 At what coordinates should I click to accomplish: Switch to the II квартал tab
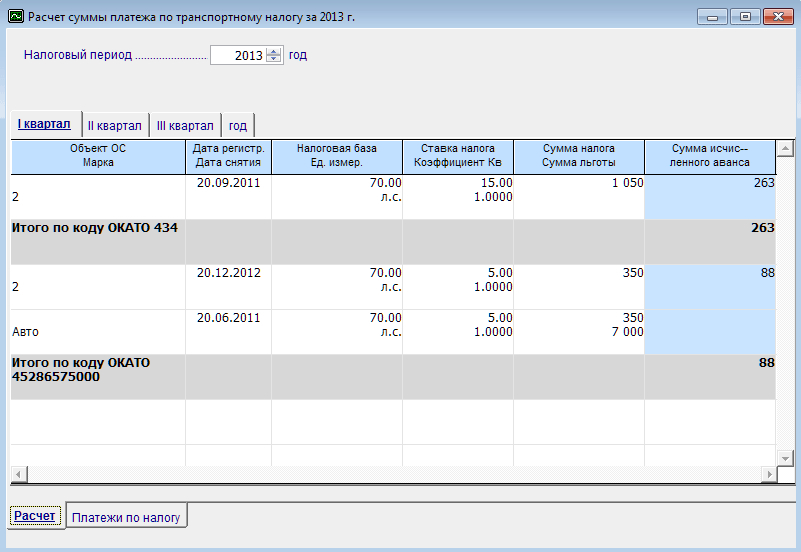click(x=115, y=126)
